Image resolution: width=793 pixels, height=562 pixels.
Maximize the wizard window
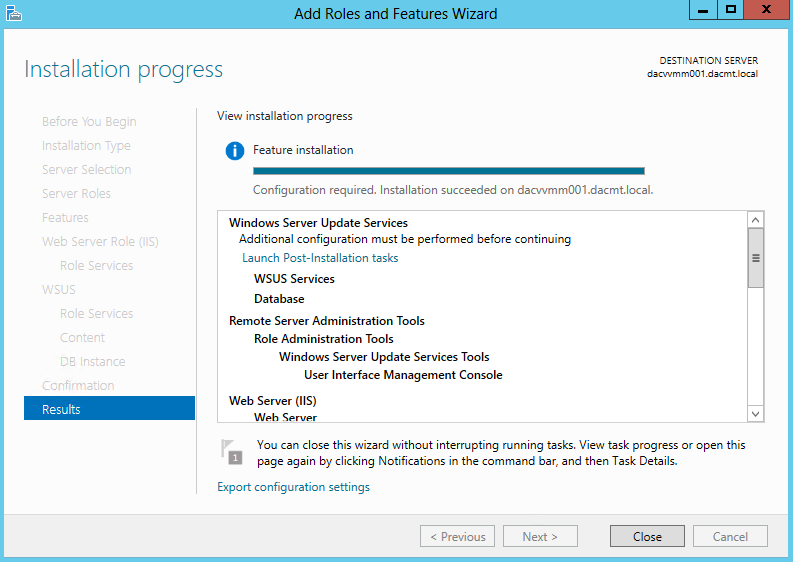[730, 10]
